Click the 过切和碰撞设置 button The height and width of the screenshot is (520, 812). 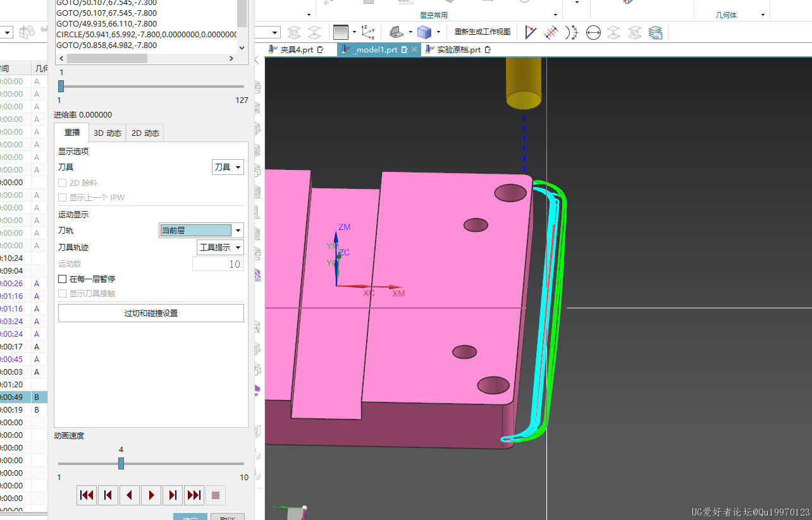(151, 313)
